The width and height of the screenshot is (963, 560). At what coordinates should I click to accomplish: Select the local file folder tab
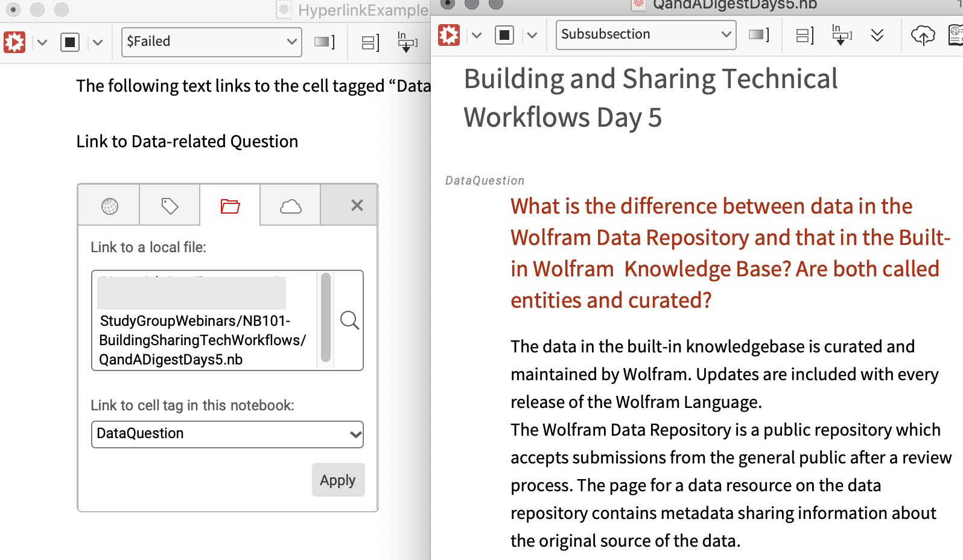coord(230,206)
